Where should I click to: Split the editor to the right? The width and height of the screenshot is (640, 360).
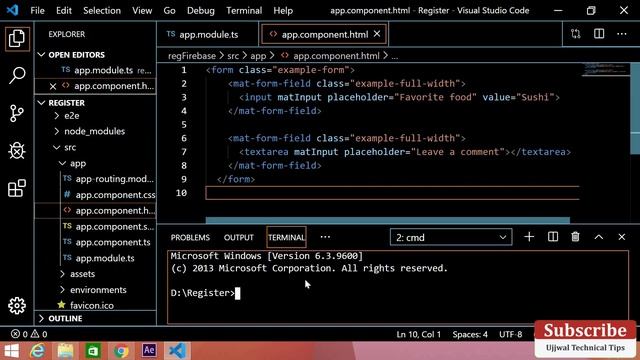tap(599, 34)
